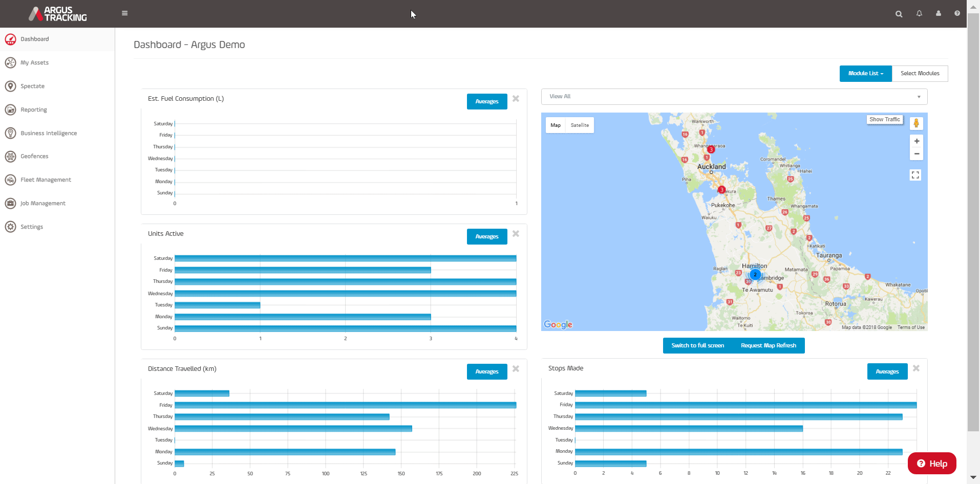Toggle Show Traffic on the map
This screenshot has width=980, height=484.
pyautogui.click(x=884, y=120)
